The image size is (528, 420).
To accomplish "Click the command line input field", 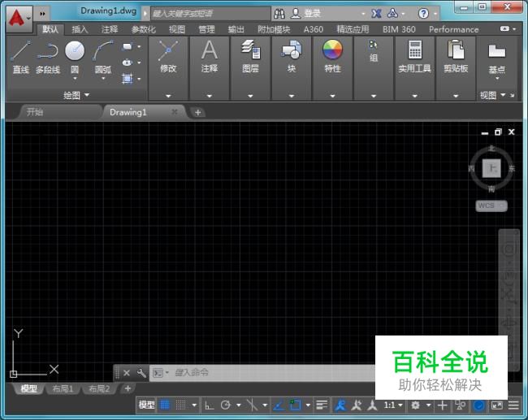I will 268,372.
